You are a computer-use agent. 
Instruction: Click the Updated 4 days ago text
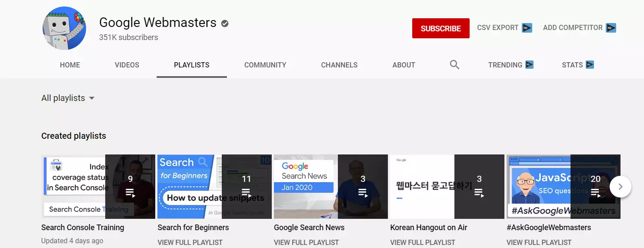[72, 241]
